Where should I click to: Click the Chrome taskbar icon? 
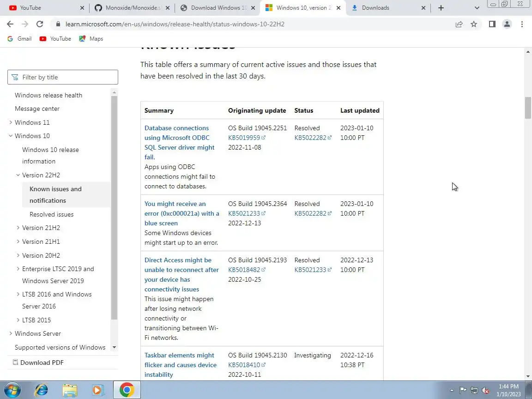pyautogui.click(x=127, y=390)
